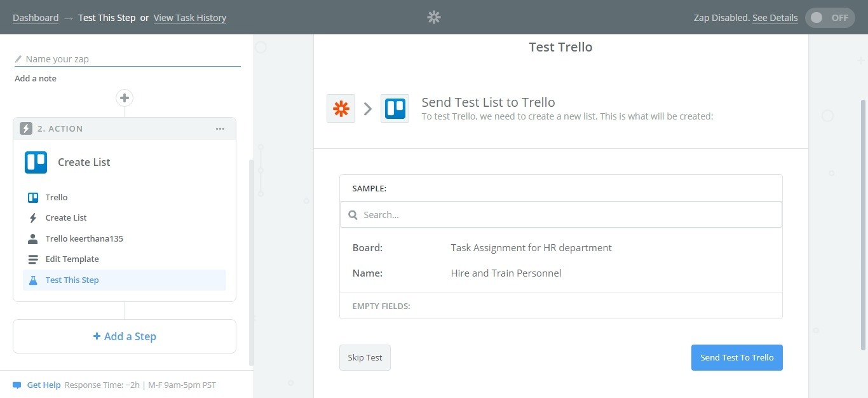
Task: Click the lightning badge on 2. ACTION header
Action: tap(26, 128)
